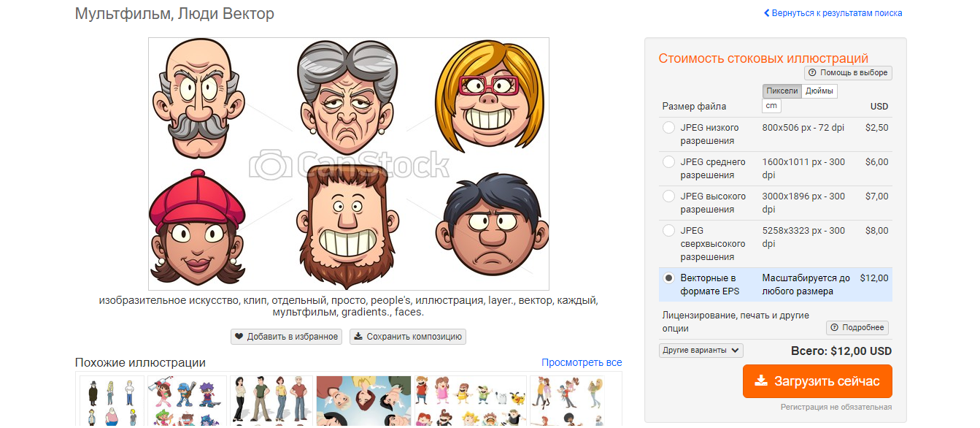
Task: Expand the chevron on 'Другие варианты'
Action: click(734, 350)
